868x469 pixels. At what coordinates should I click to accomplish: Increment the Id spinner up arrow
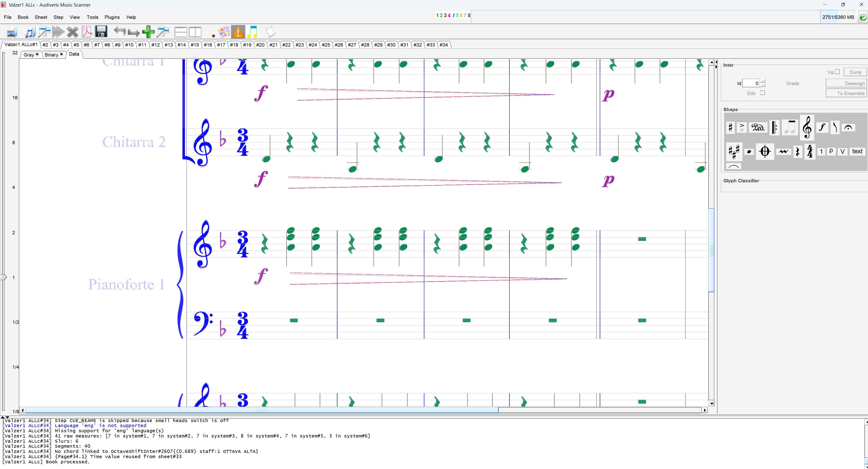(763, 81)
